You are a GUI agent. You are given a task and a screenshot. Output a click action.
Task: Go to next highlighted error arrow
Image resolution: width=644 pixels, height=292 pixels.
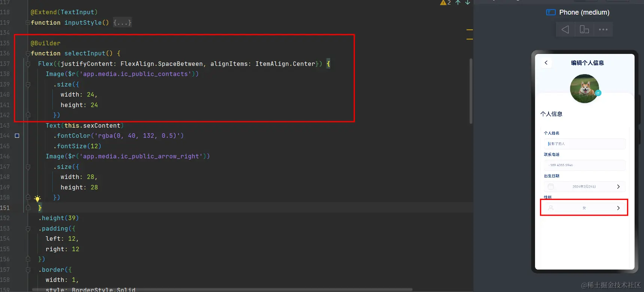point(468,3)
